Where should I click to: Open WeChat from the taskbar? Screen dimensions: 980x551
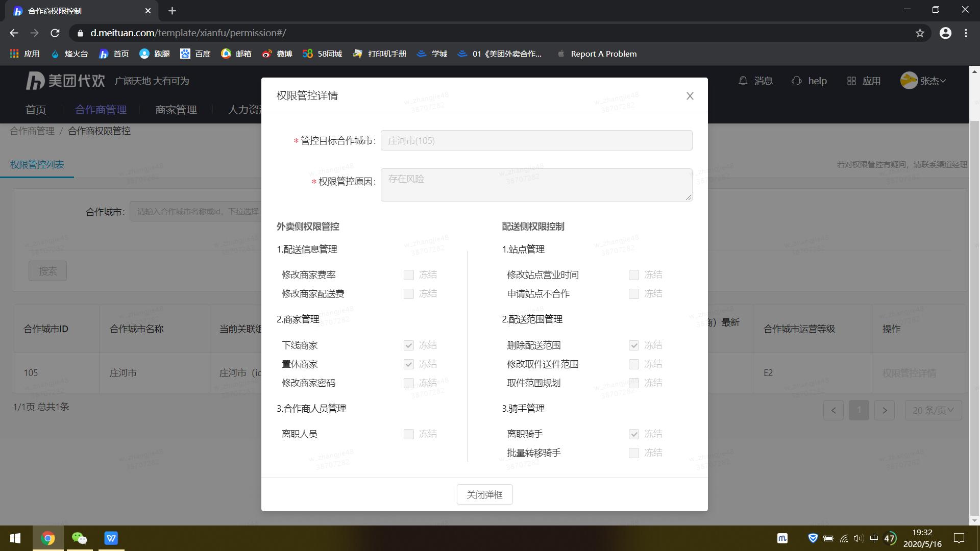coord(80,538)
